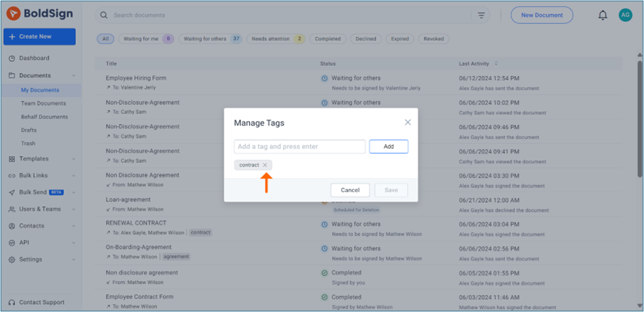
Task: Open the search filter options icon
Action: (x=481, y=15)
